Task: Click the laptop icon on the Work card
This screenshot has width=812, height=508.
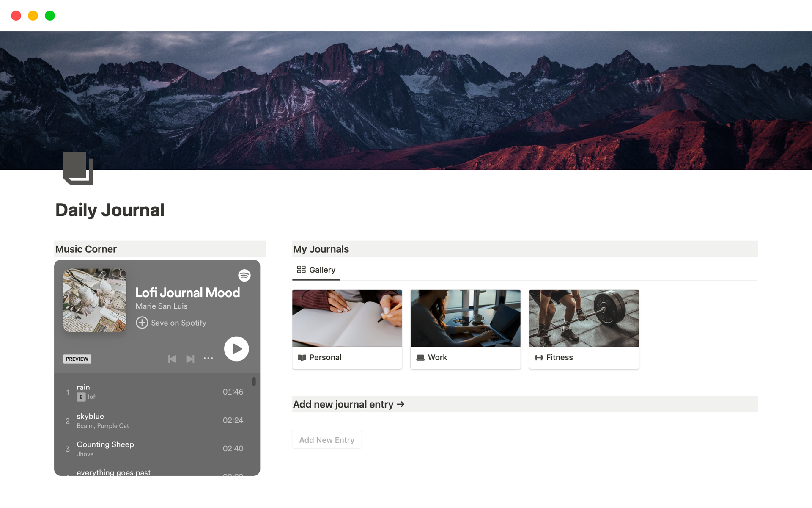Action: [x=420, y=357]
